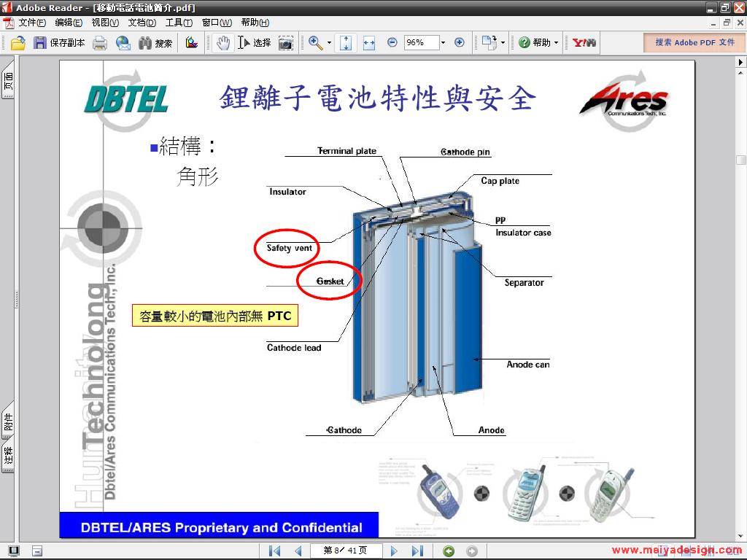Open the 视图 menu
The height and width of the screenshot is (560, 747).
pos(105,23)
